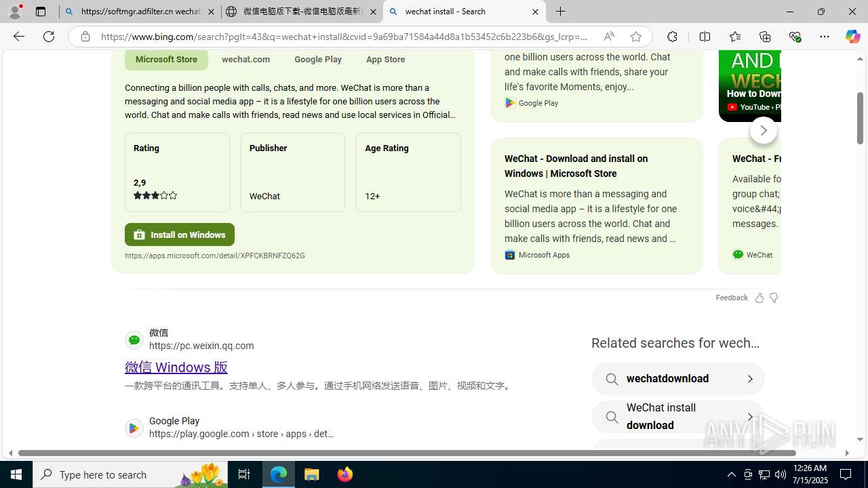Viewport: 868px width, 488px height.
Task: Click the https://pc.weixin.qq.com address text
Action: coord(201,346)
